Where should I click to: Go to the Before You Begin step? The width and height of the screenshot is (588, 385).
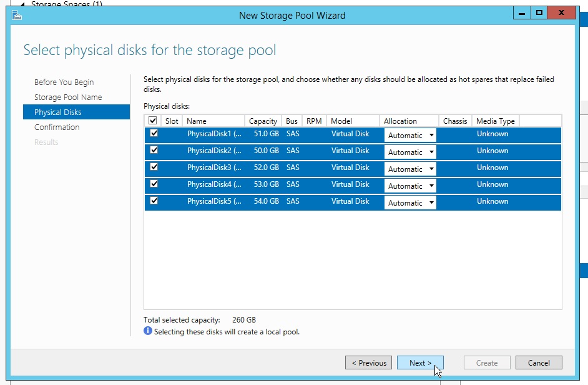[x=64, y=82]
